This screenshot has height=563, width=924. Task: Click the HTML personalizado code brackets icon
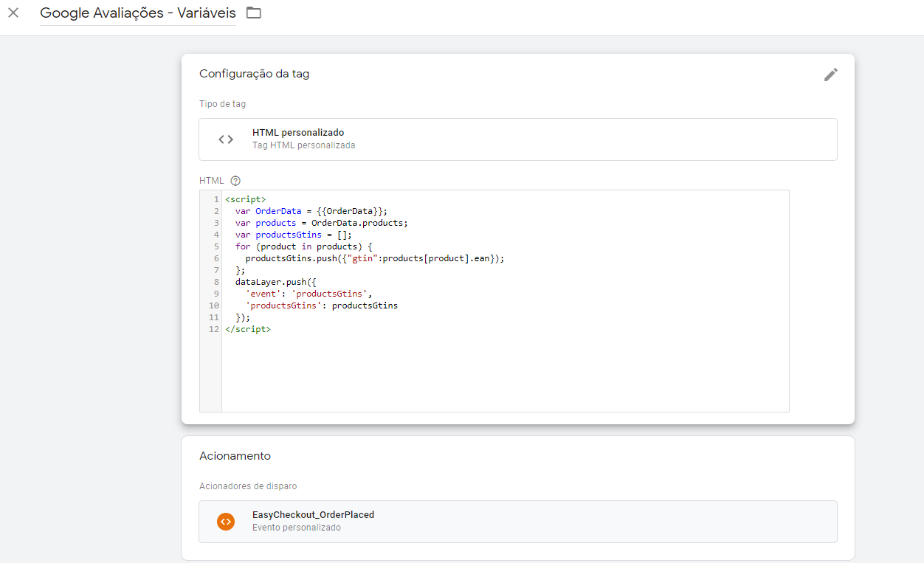[226, 139]
